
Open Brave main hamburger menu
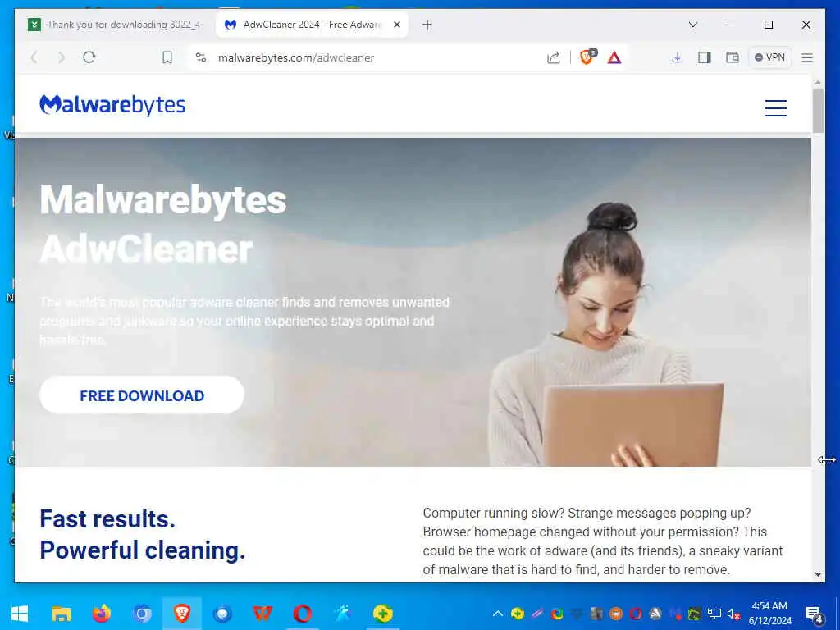pyautogui.click(x=807, y=57)
